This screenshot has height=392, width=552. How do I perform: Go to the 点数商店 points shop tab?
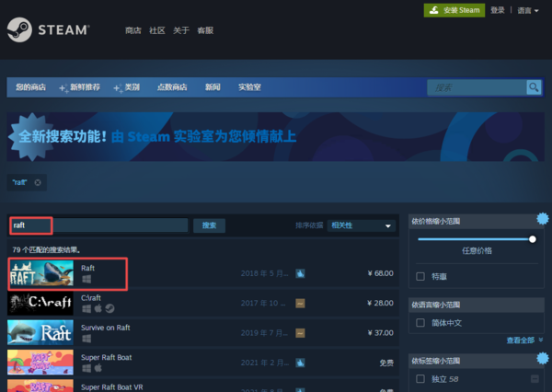172,87
